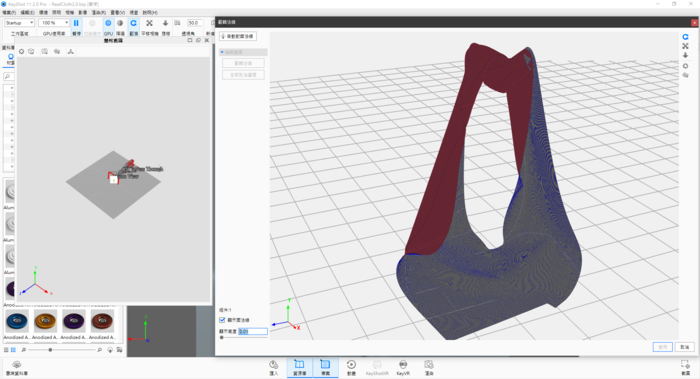
Task: Click the perspective value field showing 50.0
Action: click(x=194, y=23)
